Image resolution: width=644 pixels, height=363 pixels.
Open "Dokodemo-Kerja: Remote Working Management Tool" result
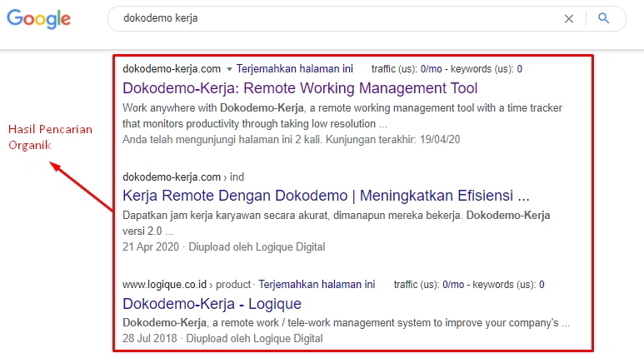coord(300,87)
